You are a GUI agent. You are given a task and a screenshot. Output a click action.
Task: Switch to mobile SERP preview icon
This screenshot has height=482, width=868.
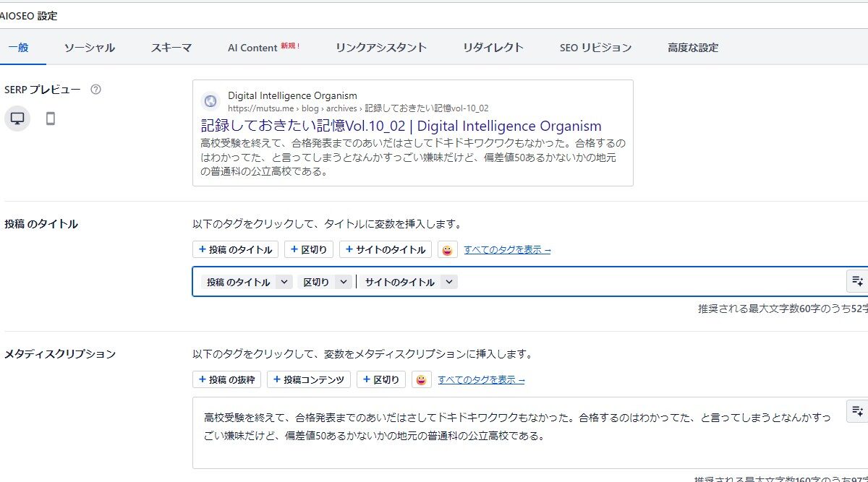point(51,119)
